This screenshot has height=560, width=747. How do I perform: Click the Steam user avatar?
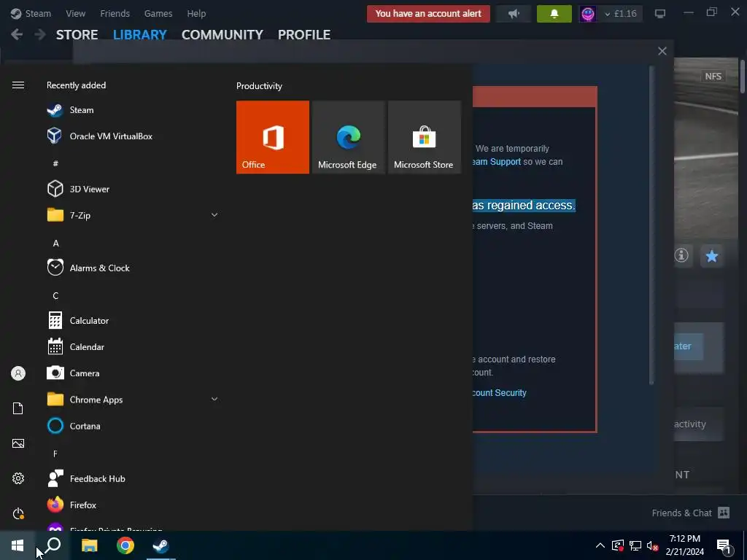coord(588,14)
